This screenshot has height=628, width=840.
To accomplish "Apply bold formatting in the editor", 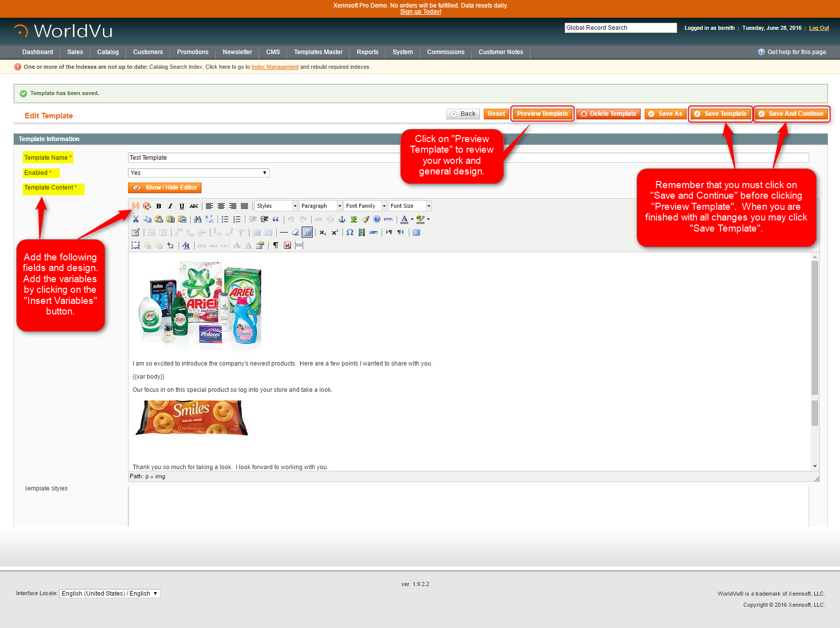I will tap(158, 206).
